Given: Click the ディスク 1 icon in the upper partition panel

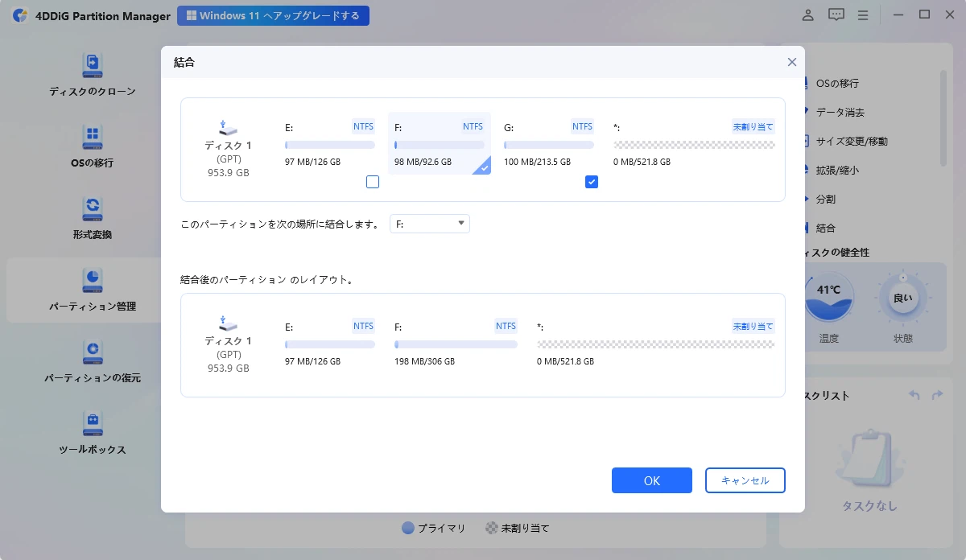Looking at the screenshot, I should point(228,127).
